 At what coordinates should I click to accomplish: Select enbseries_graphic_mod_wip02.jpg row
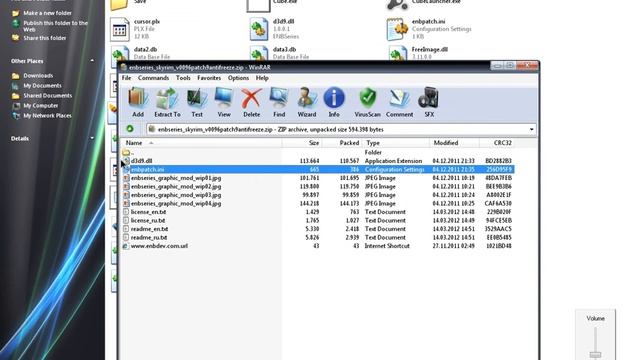318,187
